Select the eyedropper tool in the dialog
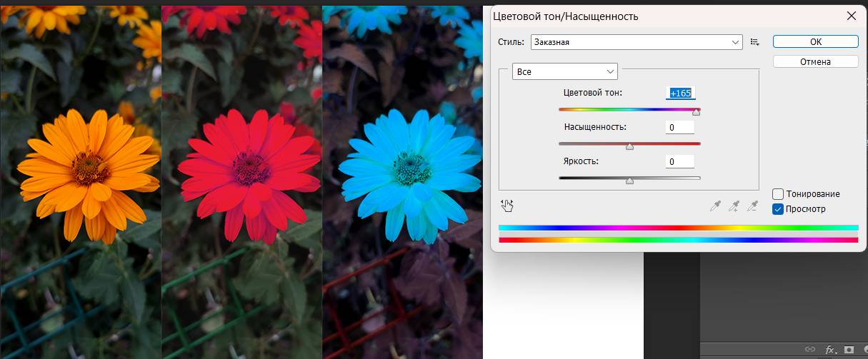The width and height of the screenshot is (868, 359). click(x=715, y=206)
